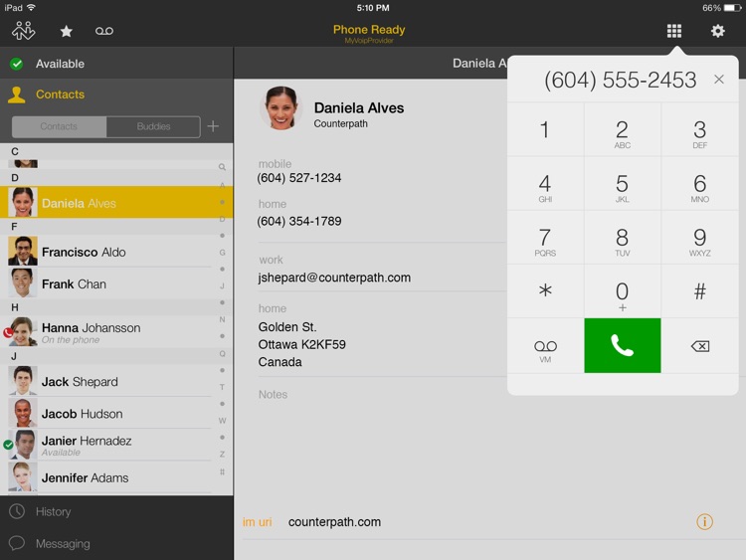Open the contacts group icon in top bar

pyautogui.click(x=23, y=31)
